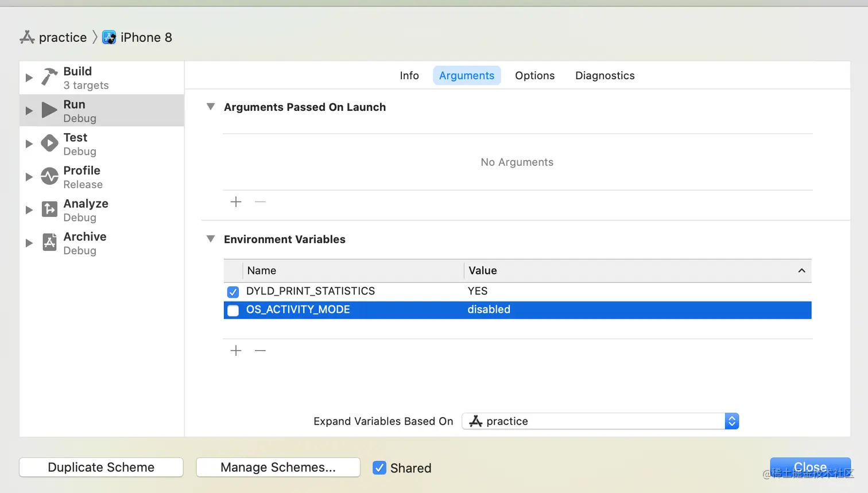Click the Name column header
Screen dimensions: 868x493
coord(353,271)
